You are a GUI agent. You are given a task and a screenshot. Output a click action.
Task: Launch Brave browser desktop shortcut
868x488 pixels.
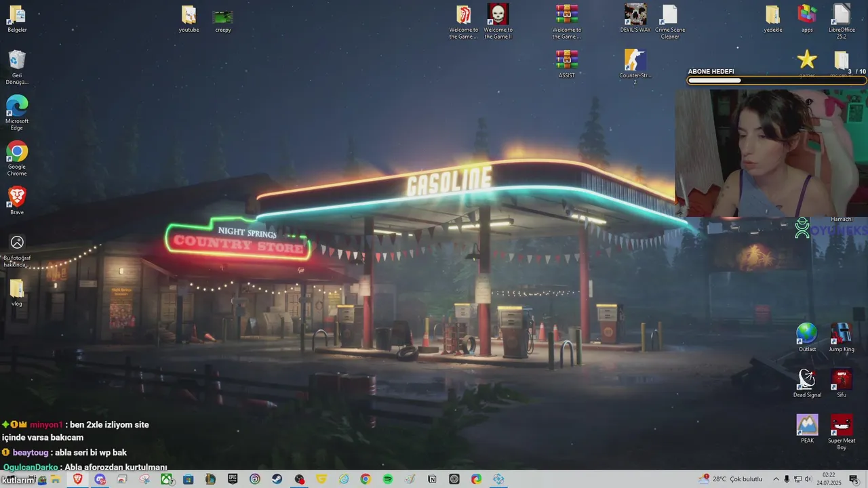(x=17, y=201)
